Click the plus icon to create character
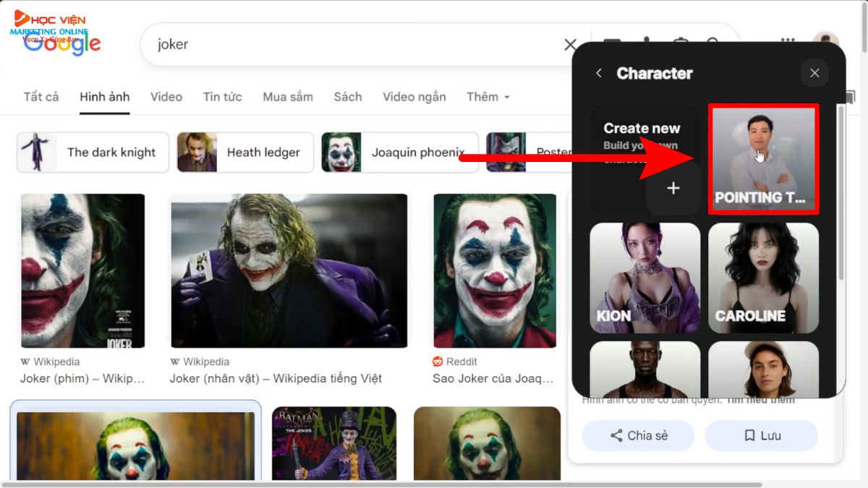Image resolution: width=868 pixels, height=488 pixels. tap(673, 188)
